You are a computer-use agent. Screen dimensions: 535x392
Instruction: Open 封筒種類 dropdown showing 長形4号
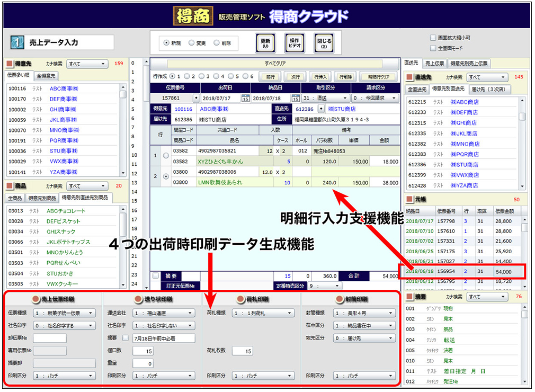(x=364, y=313)
